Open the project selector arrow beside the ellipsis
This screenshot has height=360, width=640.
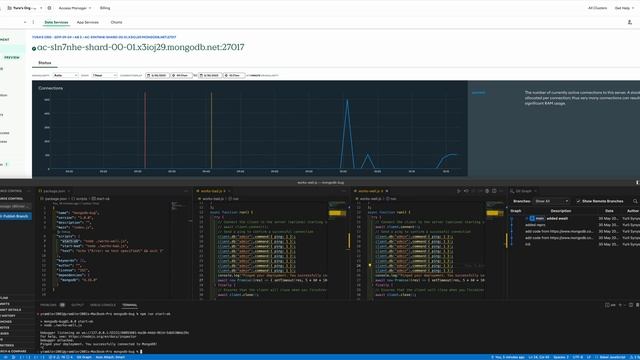tap(25, 22)
